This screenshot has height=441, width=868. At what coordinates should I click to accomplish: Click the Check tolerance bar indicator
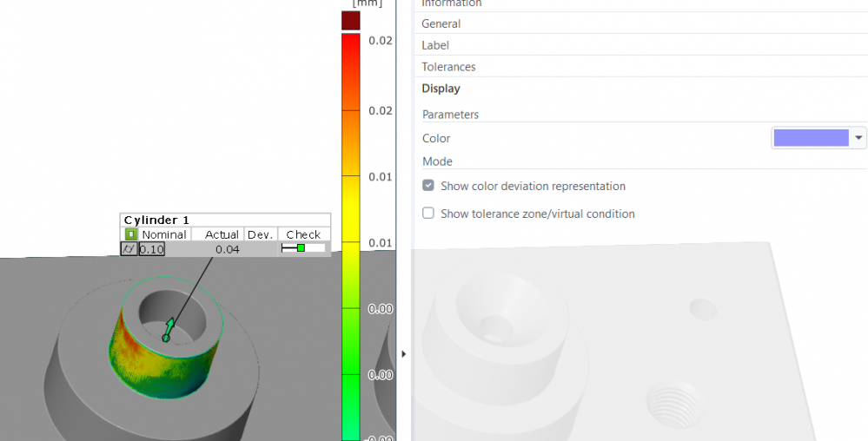coord(302,248)
